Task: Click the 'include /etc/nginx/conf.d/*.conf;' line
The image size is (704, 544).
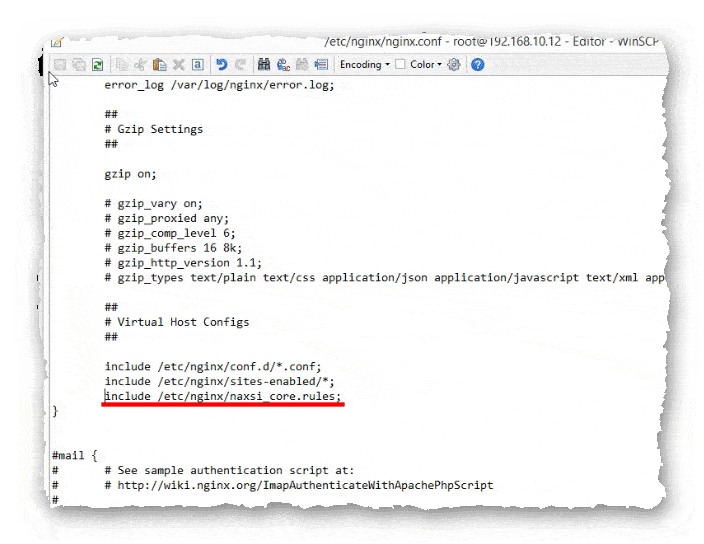Action: click(x=213, y=367)
